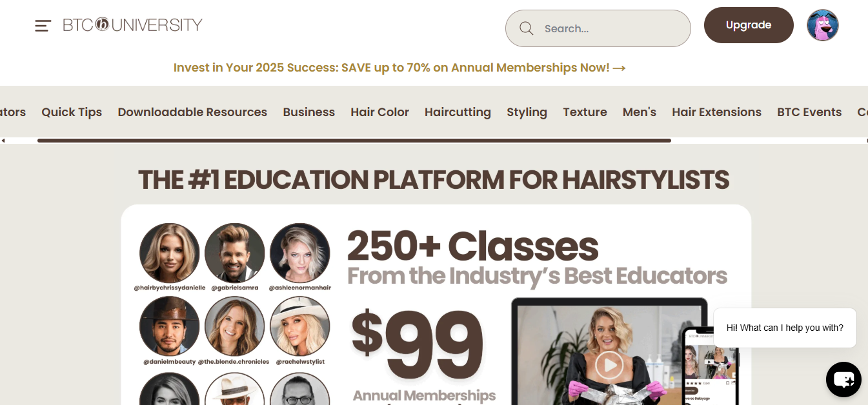868x405 pixels.
Task: Click in the Search input field
Action: click(598, 28)
